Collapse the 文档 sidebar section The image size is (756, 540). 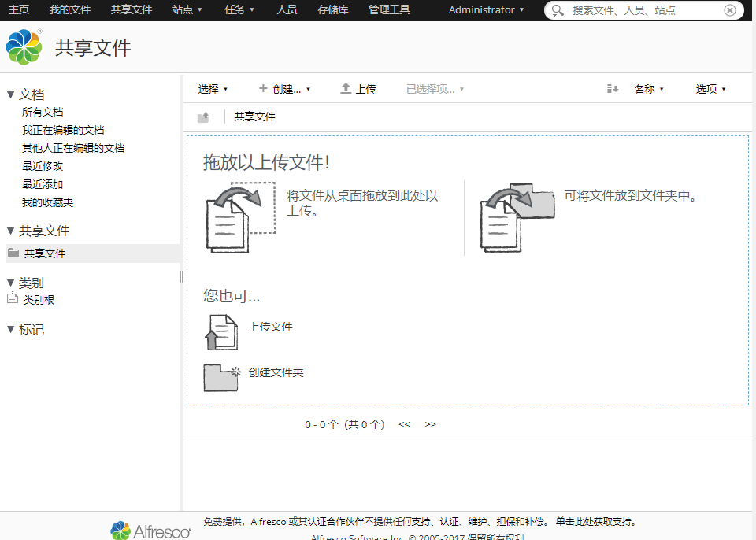[9, 94]
